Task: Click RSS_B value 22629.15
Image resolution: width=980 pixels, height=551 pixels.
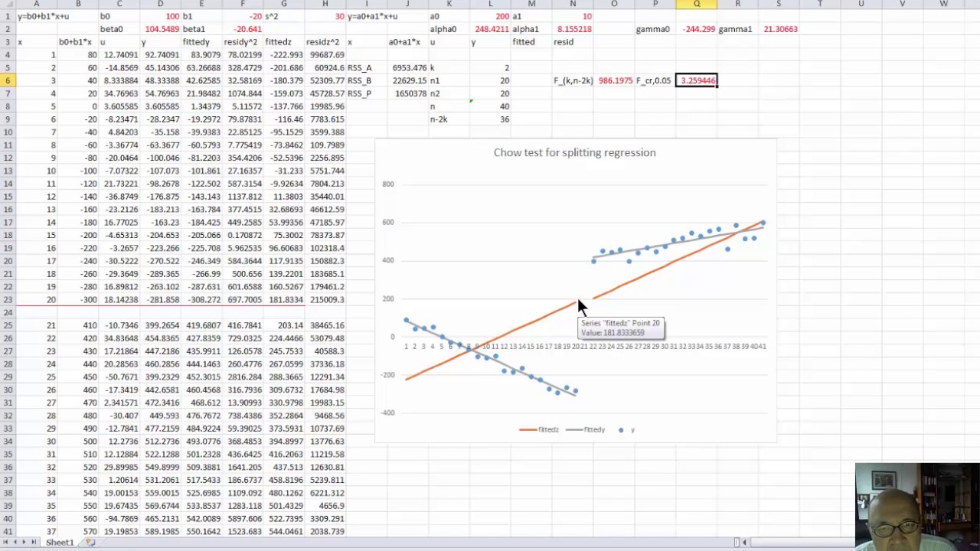Action: click(408, 80)
